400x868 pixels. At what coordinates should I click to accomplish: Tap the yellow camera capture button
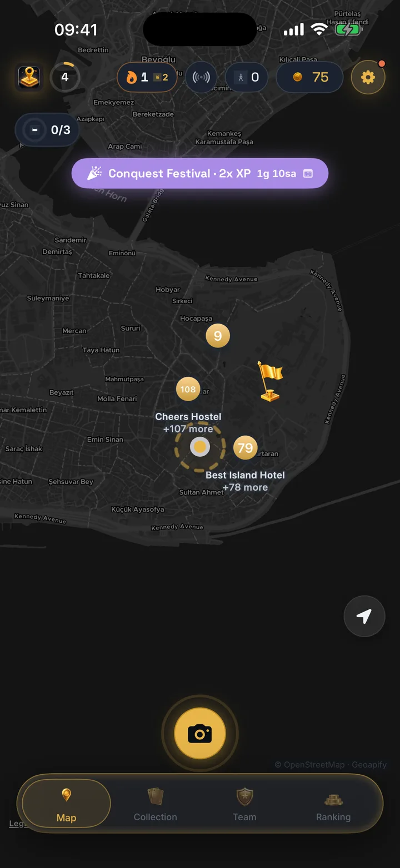(x=200, y=734)
